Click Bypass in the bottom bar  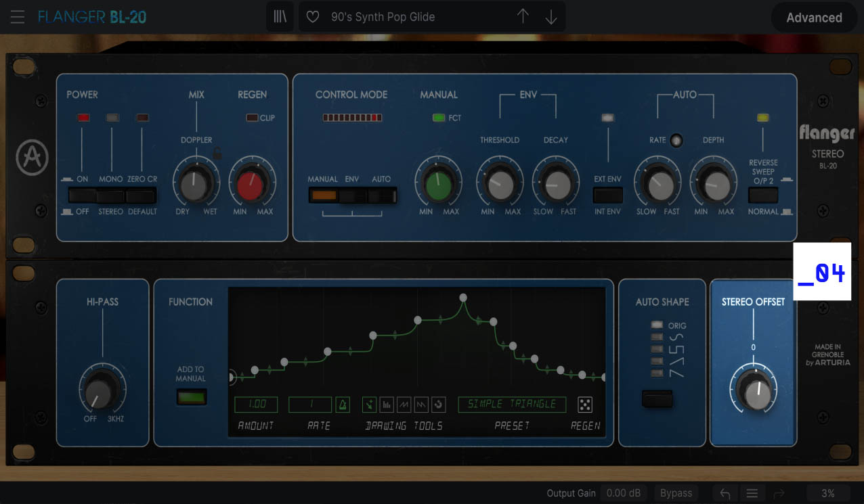(675, 492)
